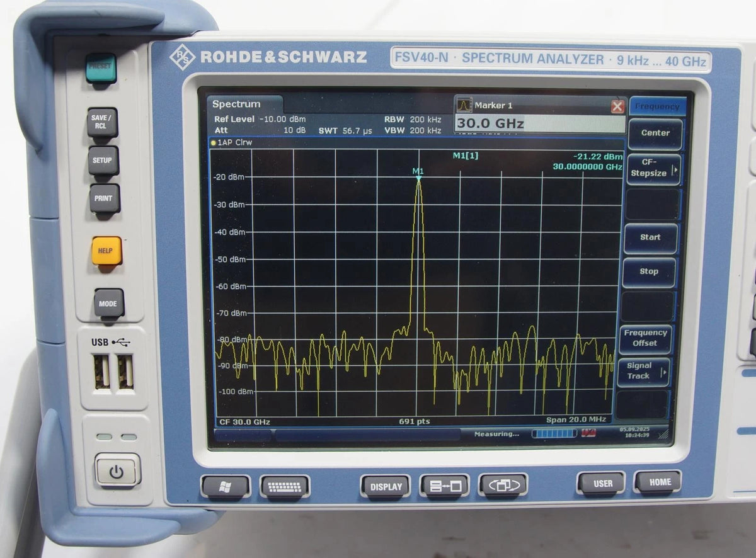Push the DISPLAY hardware key
This screenshot has height=558, width=756.
coord(386,487)
